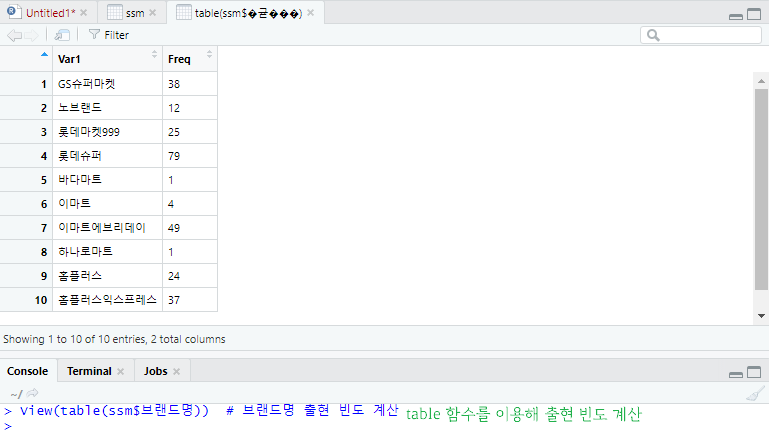Screen dimensions: 769x438
Task: Select the 이마트에브리데이 cell
Action: [x=107, y=228]
